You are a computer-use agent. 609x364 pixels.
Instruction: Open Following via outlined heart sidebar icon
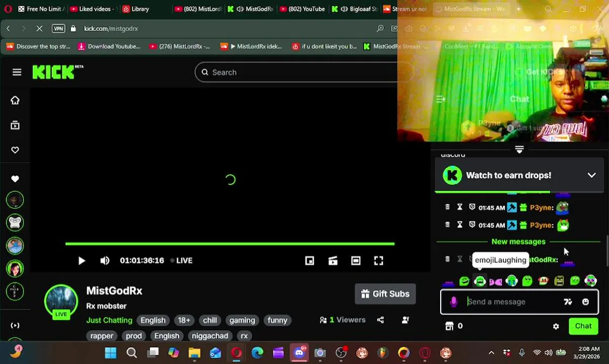pyautogui.click(x=15, y=150)
